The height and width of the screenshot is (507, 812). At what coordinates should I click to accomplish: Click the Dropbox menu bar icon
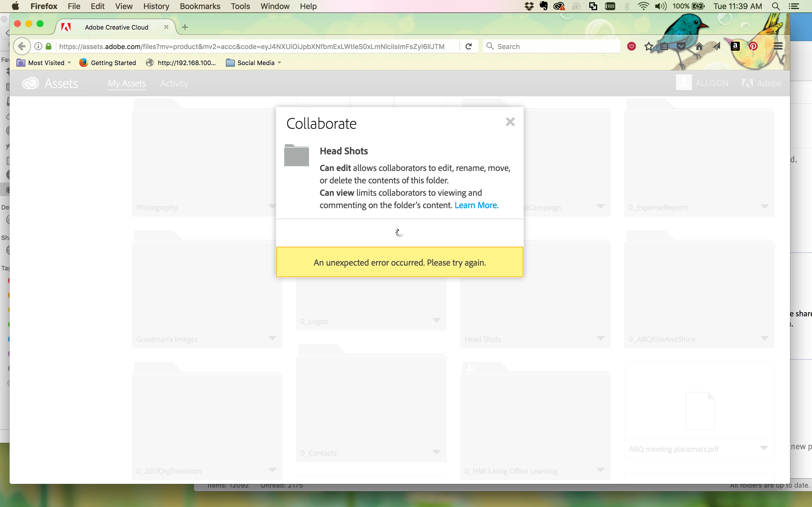(x=529, y=6)
